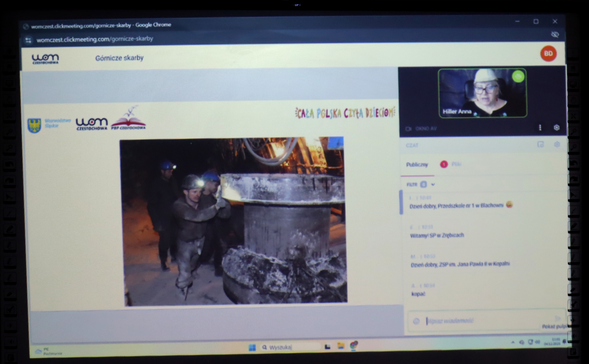The height and width of the screenshot is (364, 589).
Task: Open File Explorer from taskbar
Action: (x=341, y=346)
